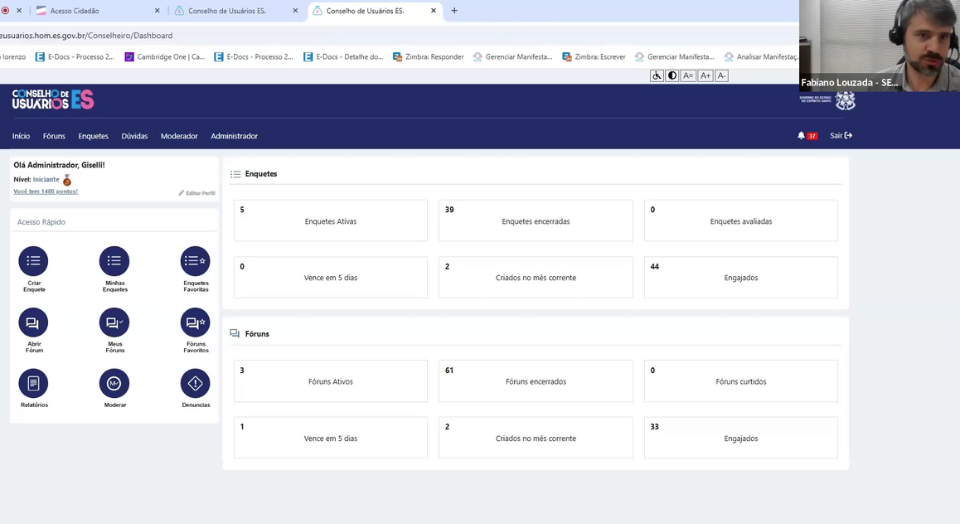
Task: Open the Relatórios icon
Action: pos(33,383)
